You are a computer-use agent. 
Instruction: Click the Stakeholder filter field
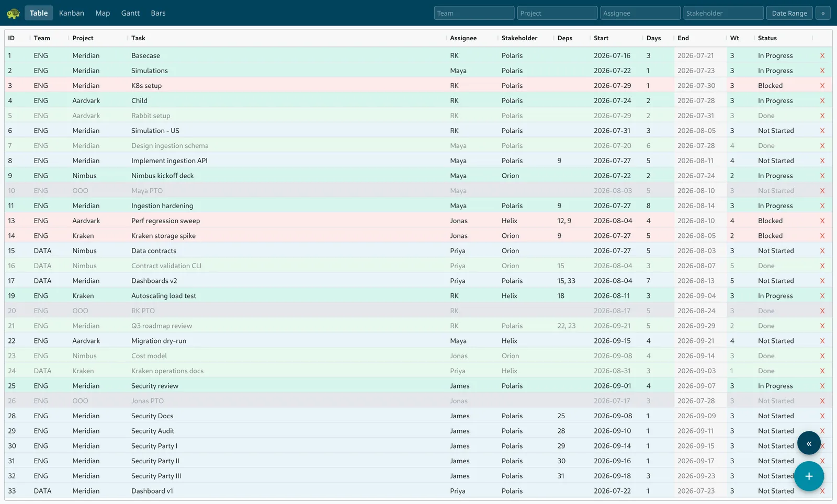click(x=723, y=13)
